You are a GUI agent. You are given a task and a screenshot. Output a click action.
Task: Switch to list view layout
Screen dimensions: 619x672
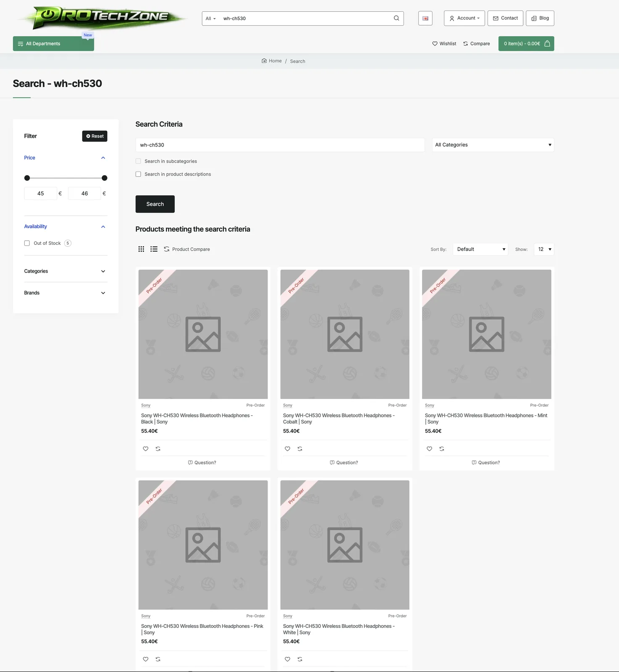(154, 249)
